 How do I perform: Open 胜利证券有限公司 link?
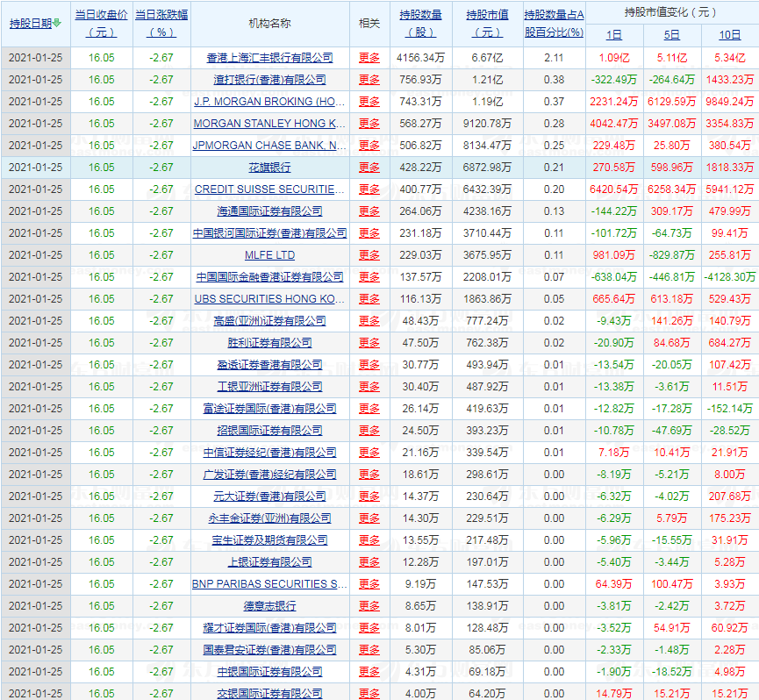(x=269, y=343)
